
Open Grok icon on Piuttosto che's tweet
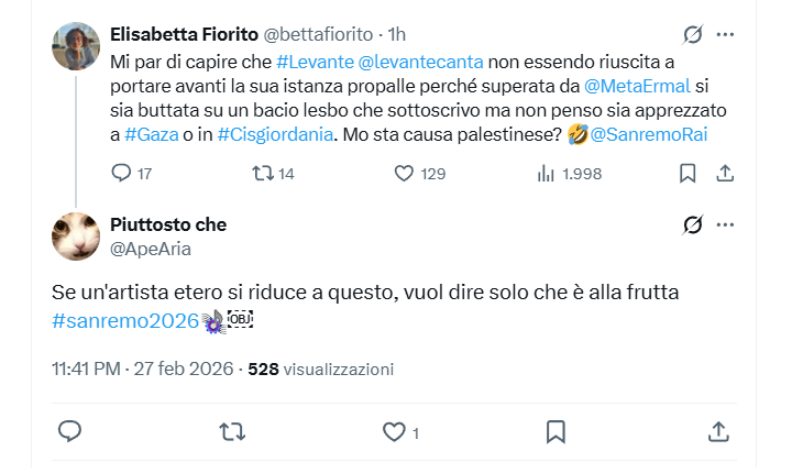[x=692, y=225]
